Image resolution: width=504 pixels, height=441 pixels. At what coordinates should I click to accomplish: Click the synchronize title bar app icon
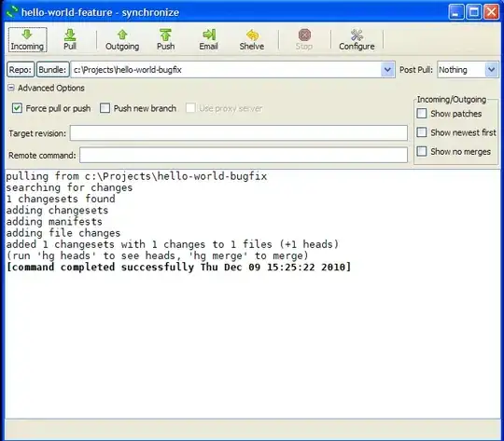pos(12,12)
